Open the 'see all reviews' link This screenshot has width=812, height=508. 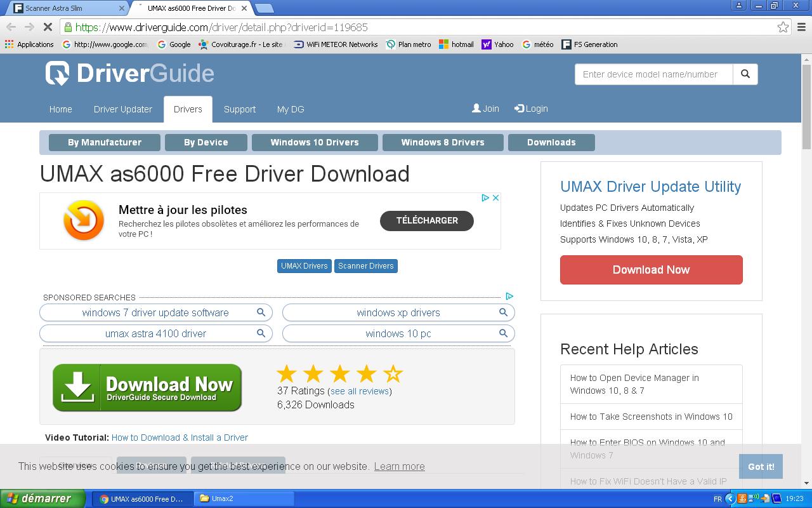click(x=360, y=391)
